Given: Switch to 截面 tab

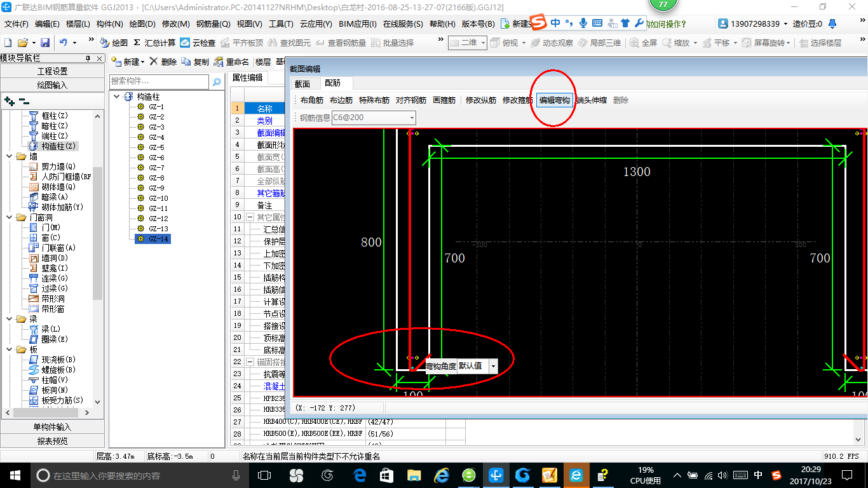Looking at the screenshot, I should click(x=302, y=83).
